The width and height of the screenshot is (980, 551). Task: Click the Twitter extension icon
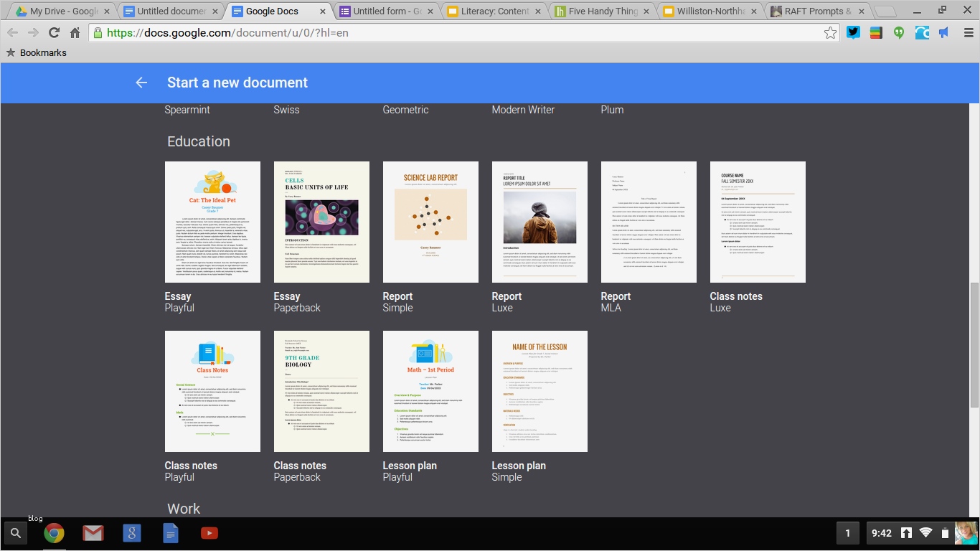[853, 33]
